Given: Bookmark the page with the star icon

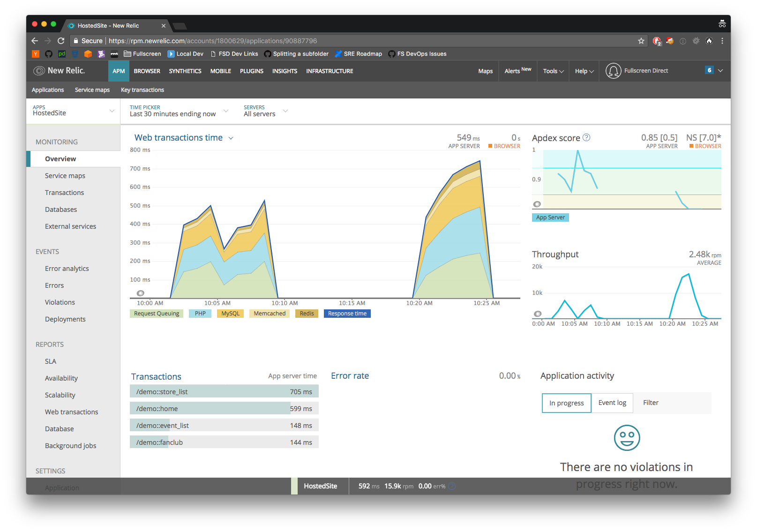Looking at the screenshot, I should coord(641,41).
